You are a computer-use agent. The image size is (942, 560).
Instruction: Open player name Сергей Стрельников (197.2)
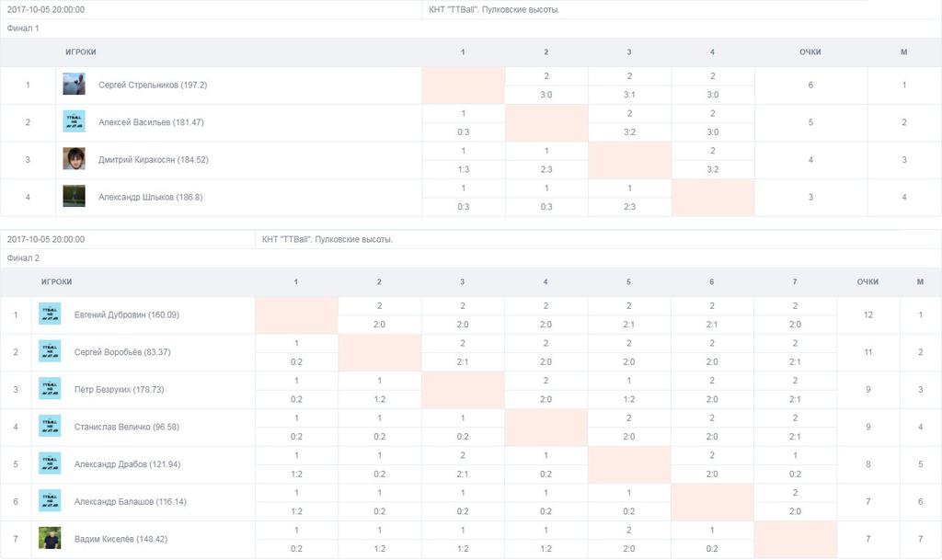pos(153,86)
